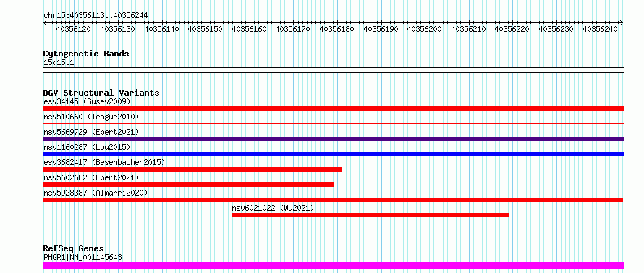The height and width of the screenshot is (273, 644).
Task: Select the red esv34145 variant bar
Action: click(333, 109)
